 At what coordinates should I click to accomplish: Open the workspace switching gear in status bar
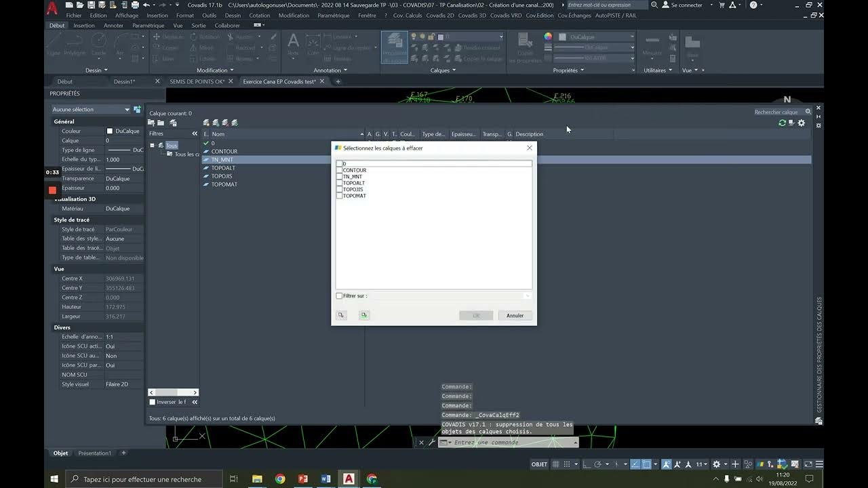(716, 464)
